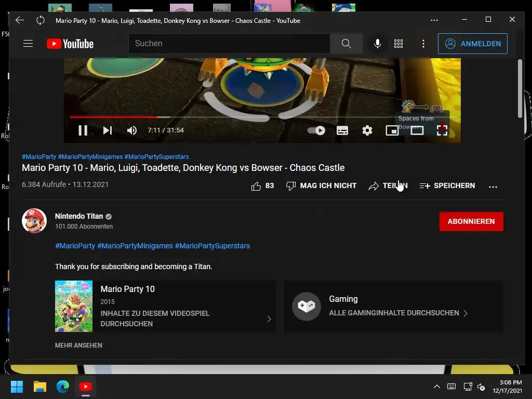
Task: Start voice search with microphone icon
Action: (377, 44)
